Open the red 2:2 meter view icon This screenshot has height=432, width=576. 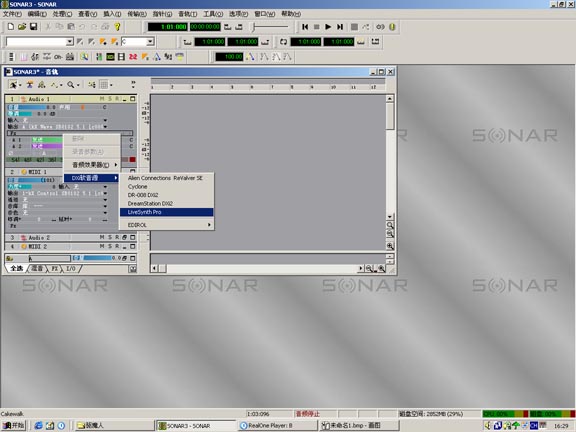click(x=133, y=57)
